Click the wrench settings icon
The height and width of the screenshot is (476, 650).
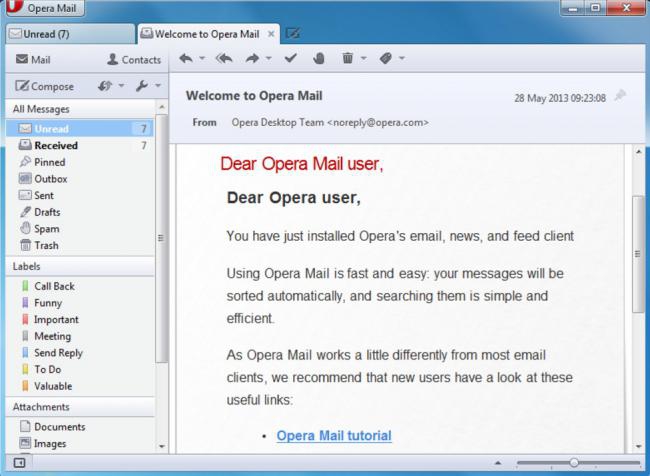point(142,86)
